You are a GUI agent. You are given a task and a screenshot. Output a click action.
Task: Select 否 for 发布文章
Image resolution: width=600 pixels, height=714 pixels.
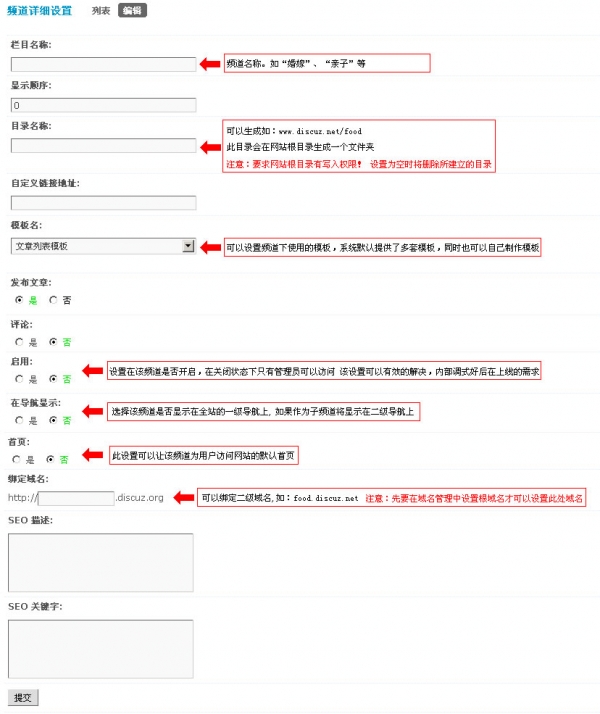[53, 299]
